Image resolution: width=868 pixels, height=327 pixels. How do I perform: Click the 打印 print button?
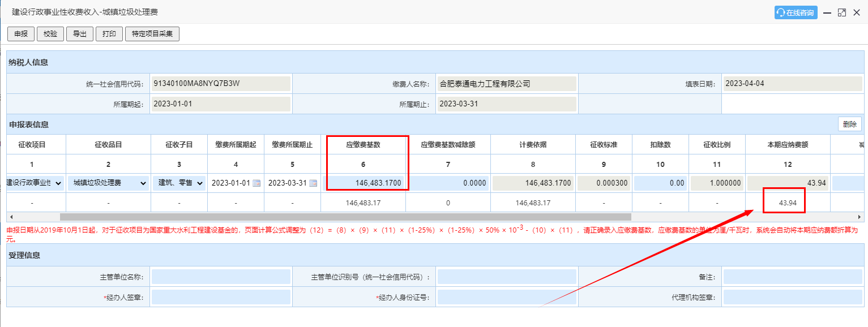coord(109,34)
